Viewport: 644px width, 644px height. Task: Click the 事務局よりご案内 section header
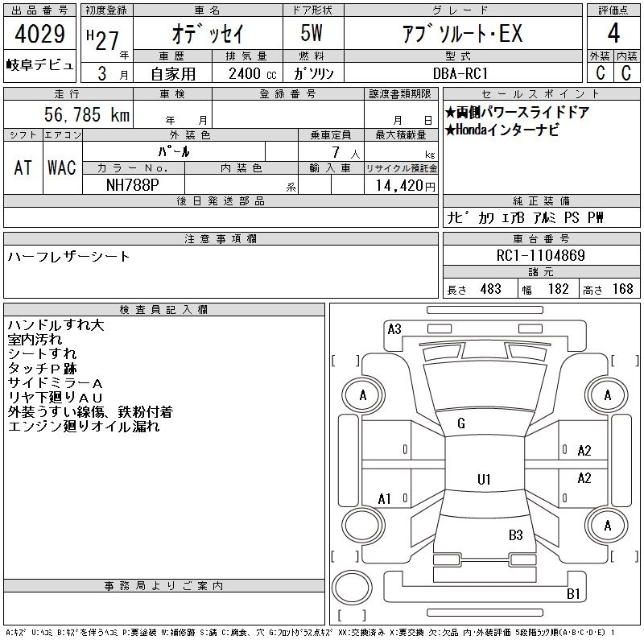tap(164, 586)
